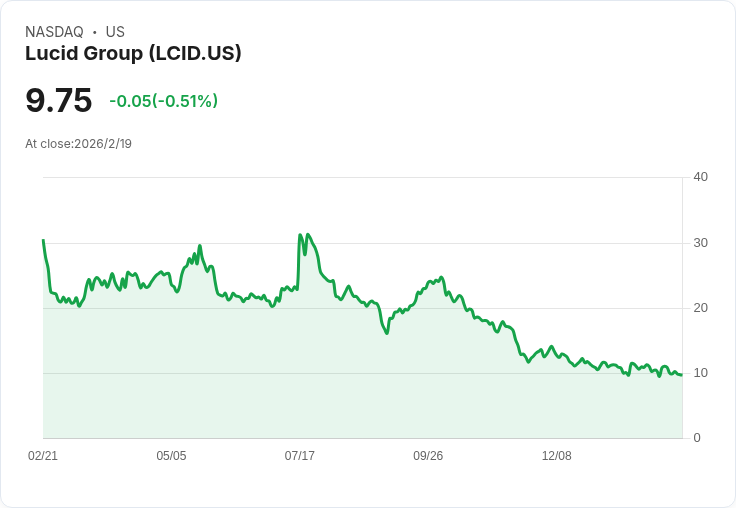The image size is (736, 508).
Task: Click the line's final point near 10
Action: 681,375
